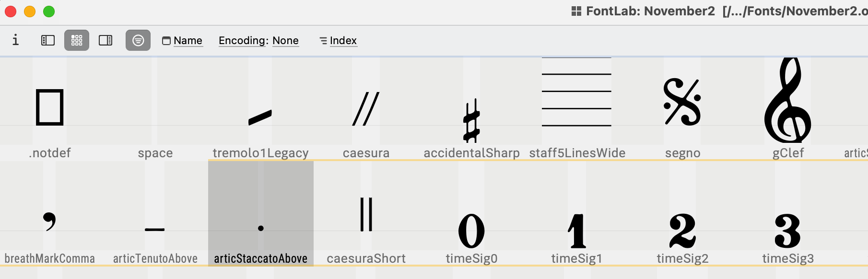Switch to glyph grid view icon
The height and width of the screenshot is (279, 868).
(77, 40)
